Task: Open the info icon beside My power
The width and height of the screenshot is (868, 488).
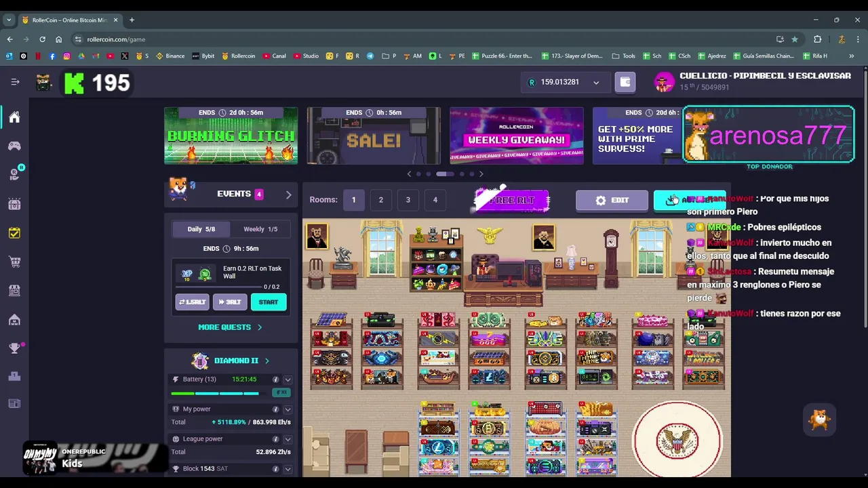Action: pyautogui.click(x=275, y=409)
